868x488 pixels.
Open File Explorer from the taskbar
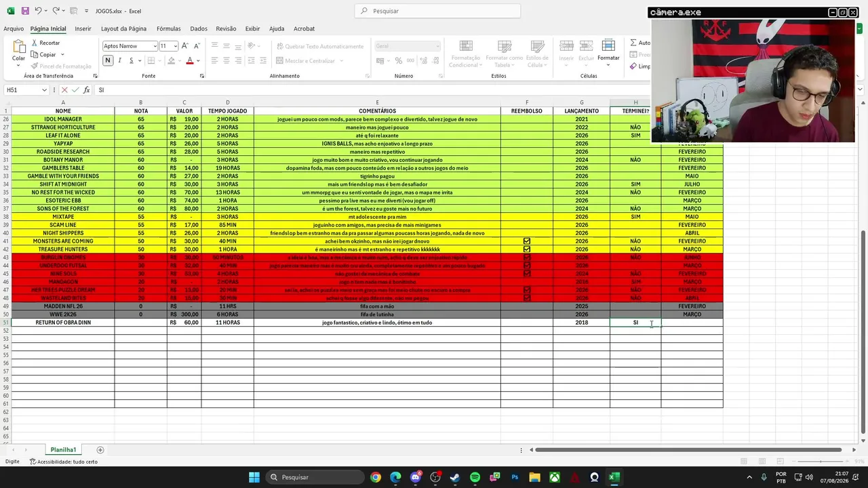point(534,477)
